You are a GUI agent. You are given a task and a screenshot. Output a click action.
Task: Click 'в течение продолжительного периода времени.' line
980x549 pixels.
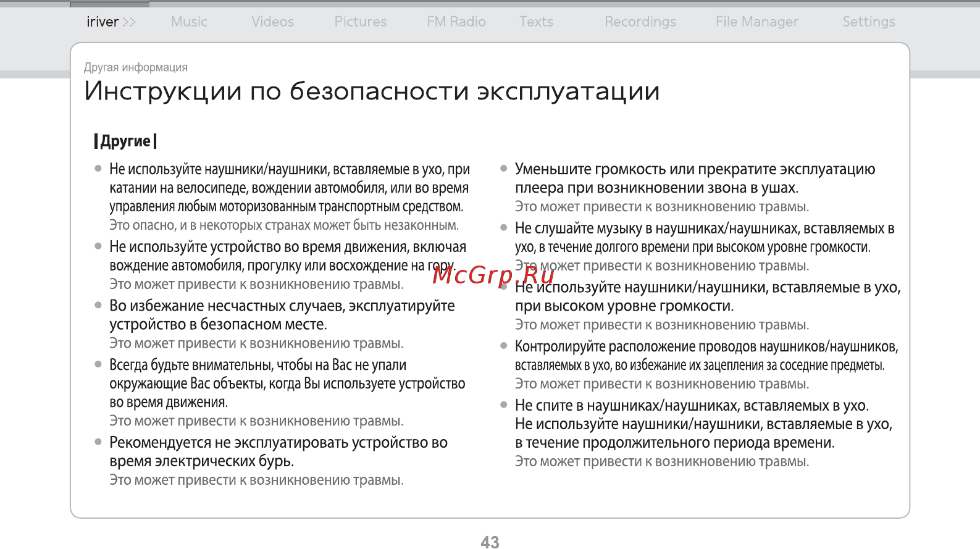[x=675, y=443]
